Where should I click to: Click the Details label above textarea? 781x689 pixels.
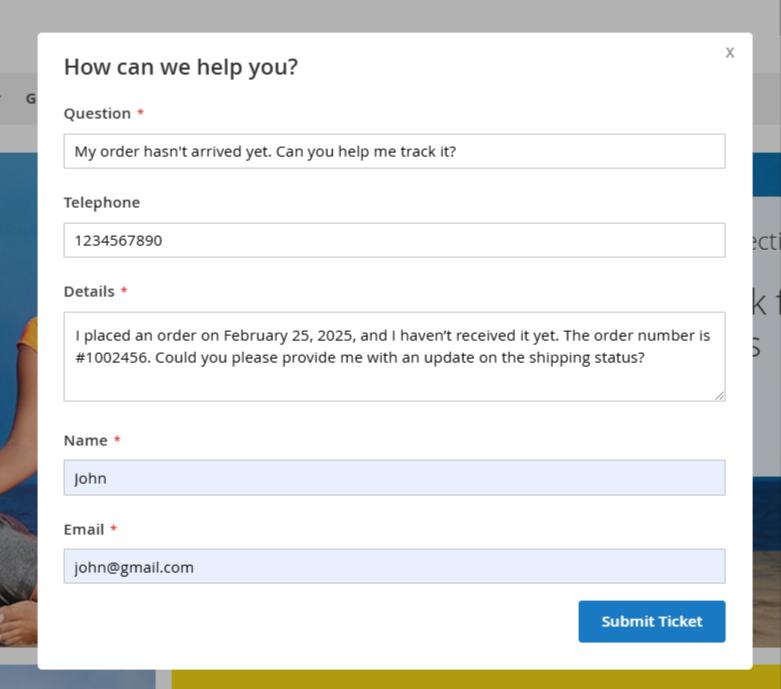[89, 291]
